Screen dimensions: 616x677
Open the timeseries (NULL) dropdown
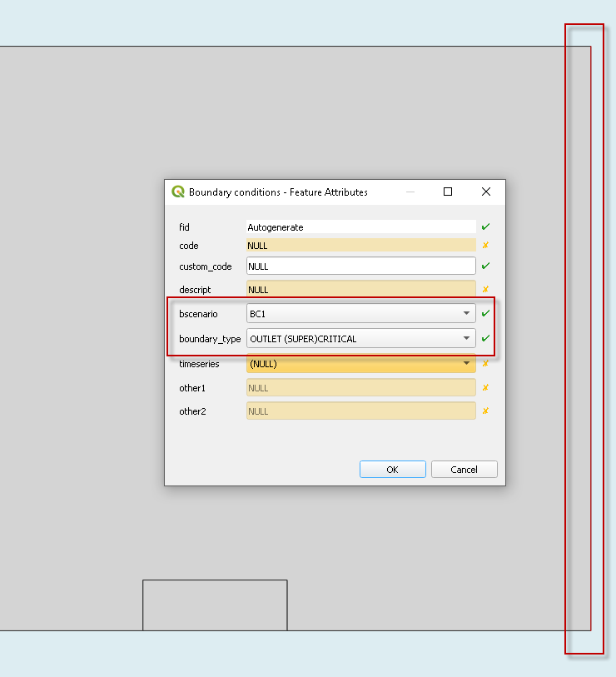(x=361, y=364)
